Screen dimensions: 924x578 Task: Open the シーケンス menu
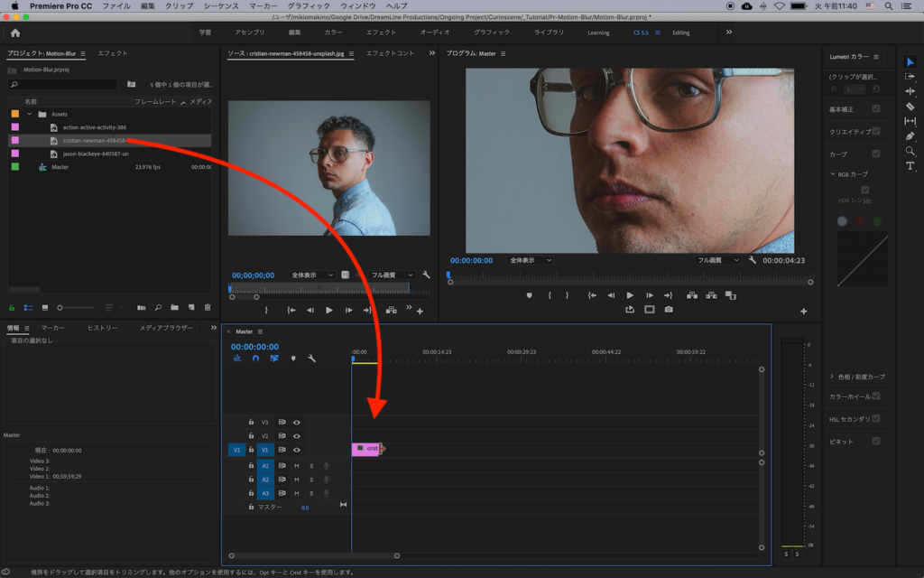pyautogui.click(x=221, y=5)
